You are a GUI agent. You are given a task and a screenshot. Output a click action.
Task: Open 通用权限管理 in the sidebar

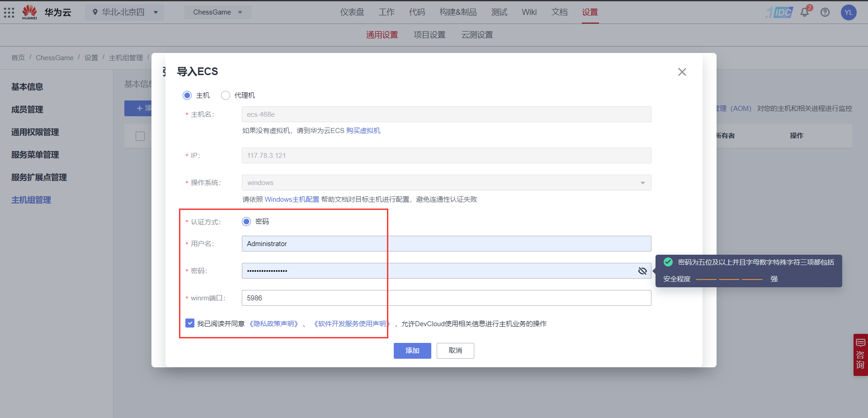[35, 132]
